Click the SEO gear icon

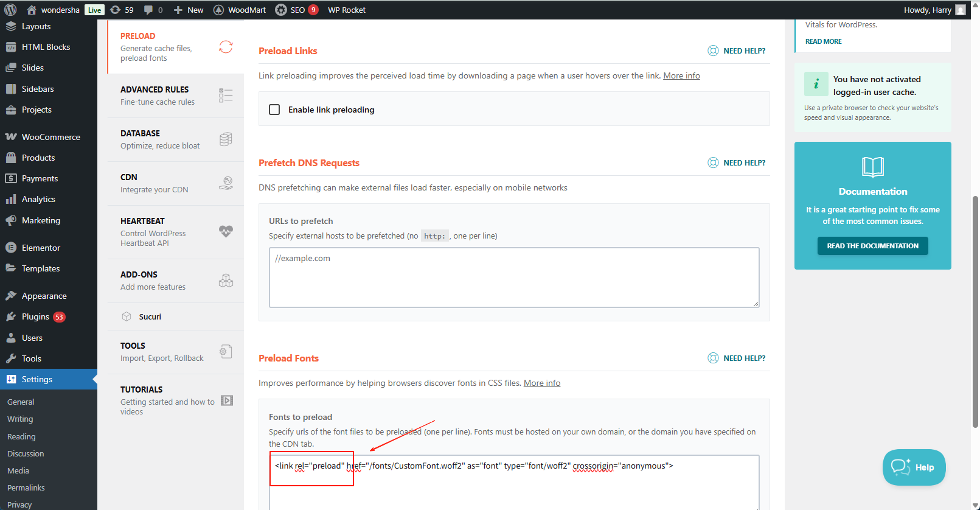coord(281,10)
